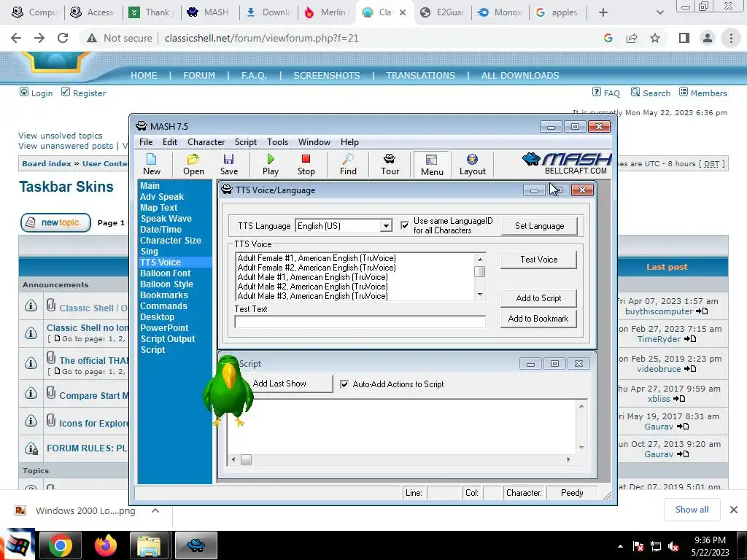This screenshot has width=747, height=560.
Task: Go back with the browser back arrow
Action: 16,38
